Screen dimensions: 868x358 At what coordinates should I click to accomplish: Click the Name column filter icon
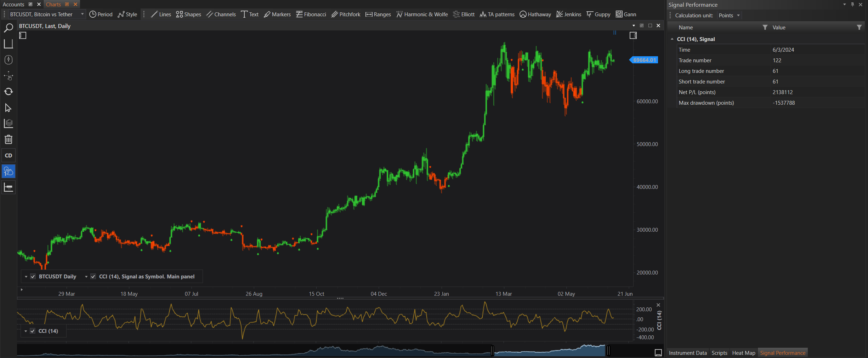(765, 28)
